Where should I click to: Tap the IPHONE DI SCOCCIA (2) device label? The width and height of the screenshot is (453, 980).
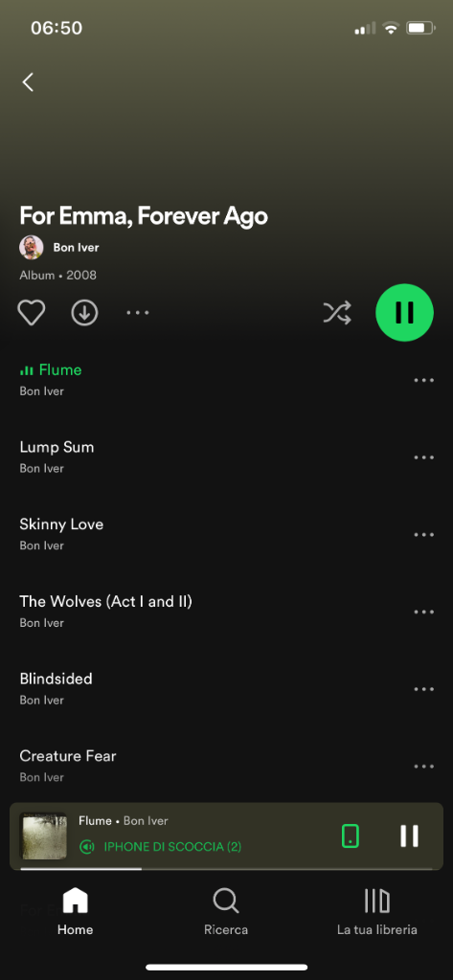[x=172, y=847]
